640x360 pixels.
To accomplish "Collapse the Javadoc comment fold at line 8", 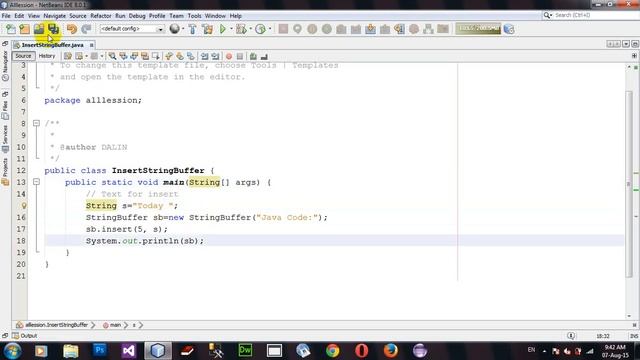I will 36,123.
